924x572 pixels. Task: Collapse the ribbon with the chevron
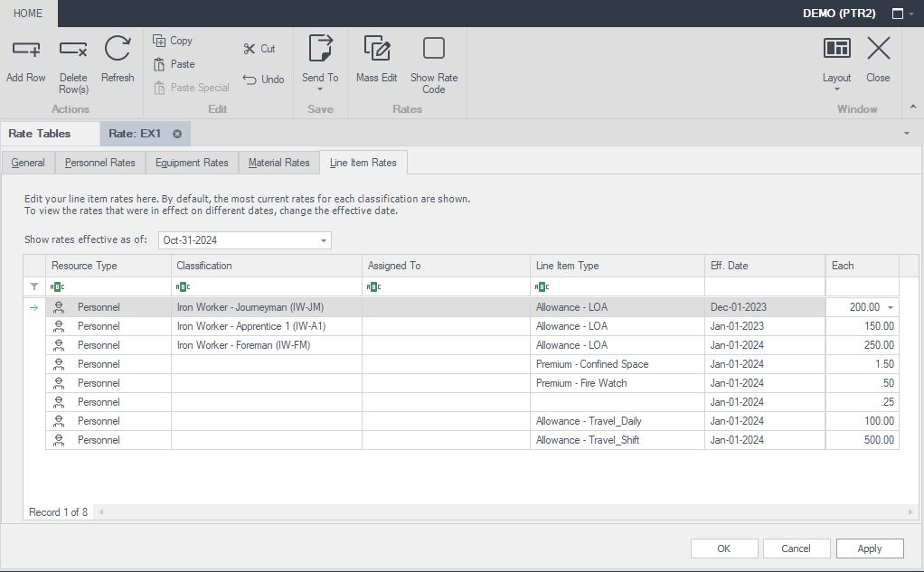click(911, 108)
